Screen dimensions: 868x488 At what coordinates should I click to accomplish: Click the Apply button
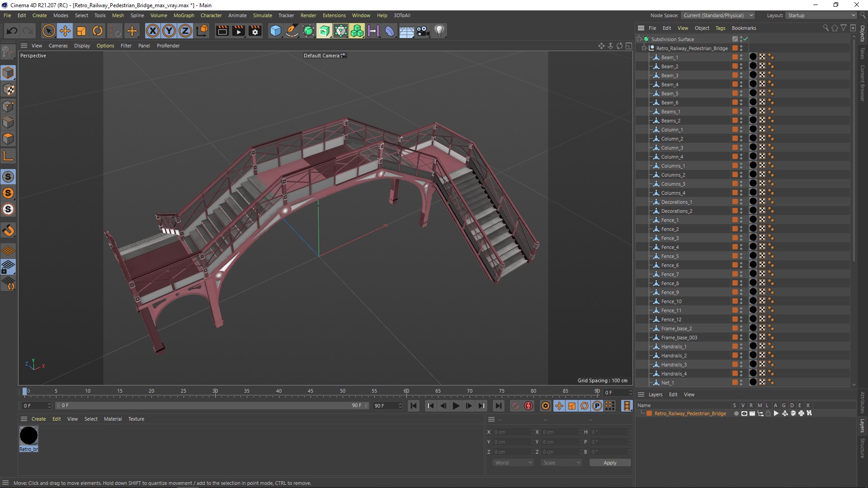609,463
